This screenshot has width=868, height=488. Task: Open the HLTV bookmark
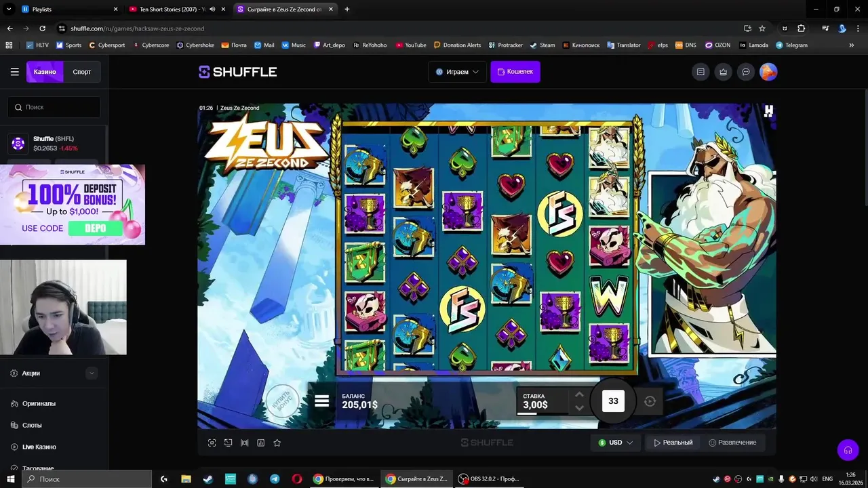pyautogui.click(x=37, y=45)
